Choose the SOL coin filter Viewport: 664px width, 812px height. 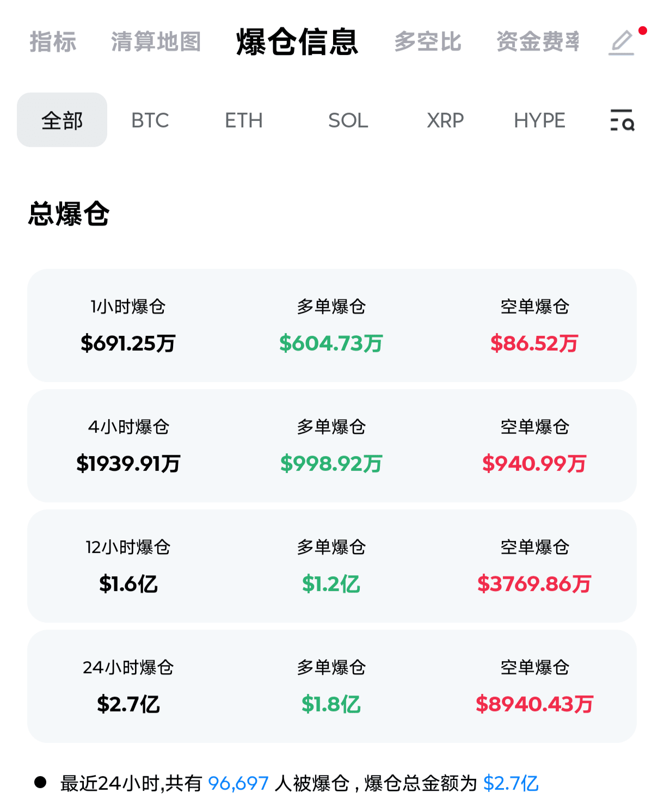pos(348,120)
